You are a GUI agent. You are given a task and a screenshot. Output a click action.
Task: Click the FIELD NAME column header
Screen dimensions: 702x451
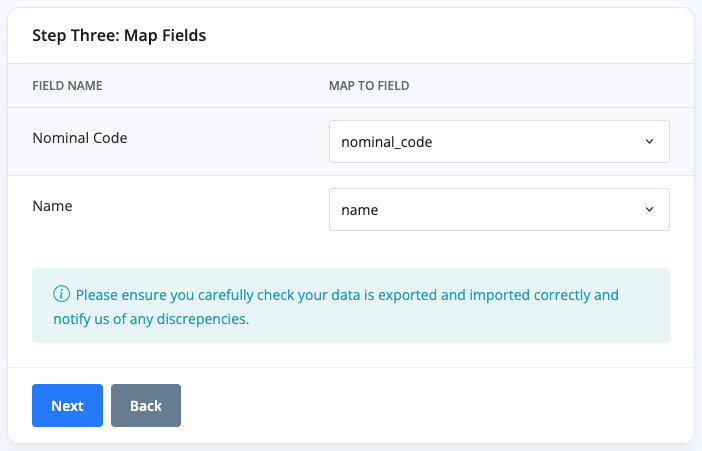click(67, 86)
